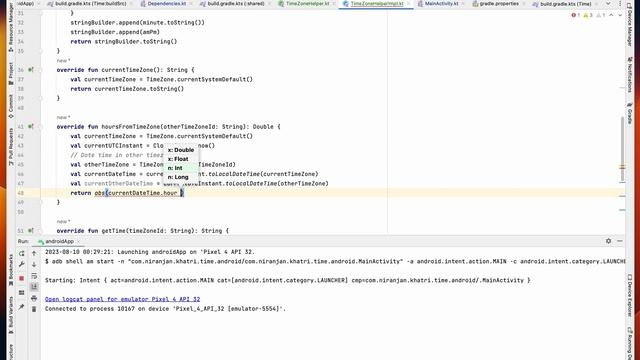Hide the Run tool window
The image size is (640, 360).
[x=620, y=241]
